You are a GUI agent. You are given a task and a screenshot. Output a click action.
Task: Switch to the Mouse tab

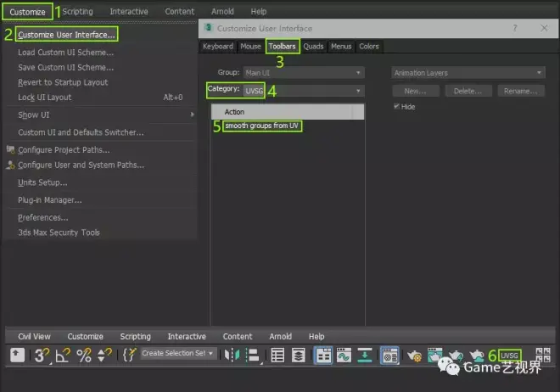tap(250, 47)
